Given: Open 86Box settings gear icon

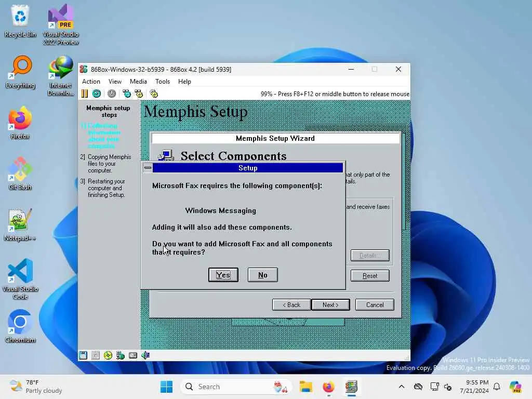Looking at the screenshot, I should pos(154,94).
